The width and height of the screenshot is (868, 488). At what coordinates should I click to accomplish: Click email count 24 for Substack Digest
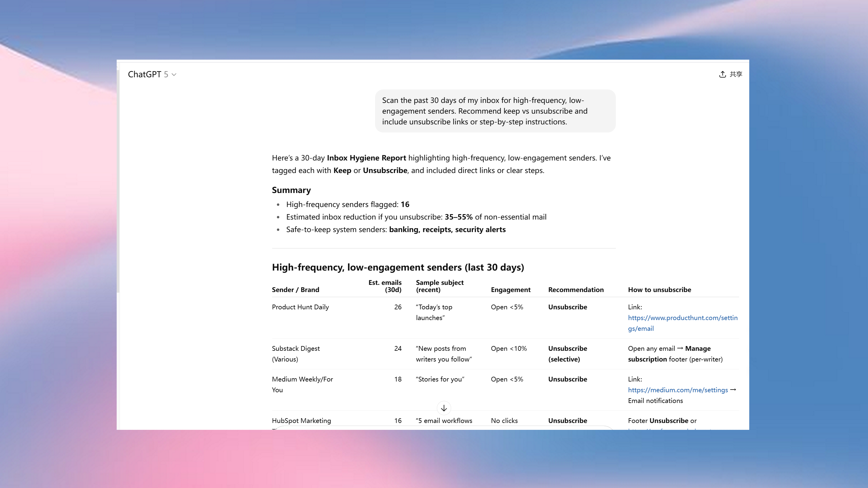tap(398, 348)
